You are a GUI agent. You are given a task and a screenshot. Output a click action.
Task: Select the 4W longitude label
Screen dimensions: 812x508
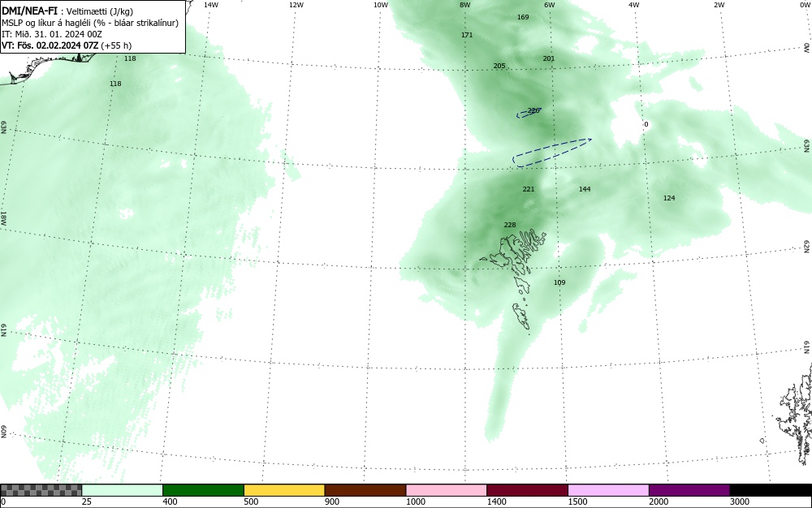tap(634, 5)
